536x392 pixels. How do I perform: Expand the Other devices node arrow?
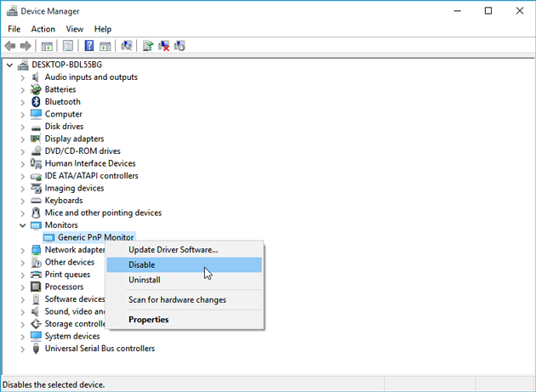point(23,263)
